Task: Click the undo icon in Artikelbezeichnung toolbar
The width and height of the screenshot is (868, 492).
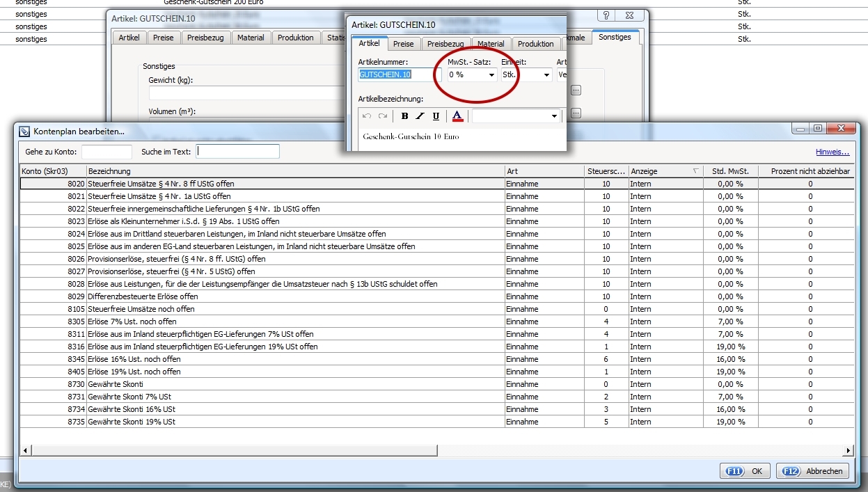Action: pos(367,116)
